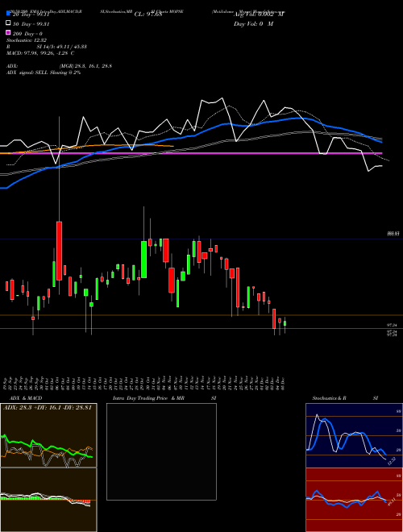Click the 50 Day - 99.31 legend label
The image size is (403, 532).
click(31, 23)
